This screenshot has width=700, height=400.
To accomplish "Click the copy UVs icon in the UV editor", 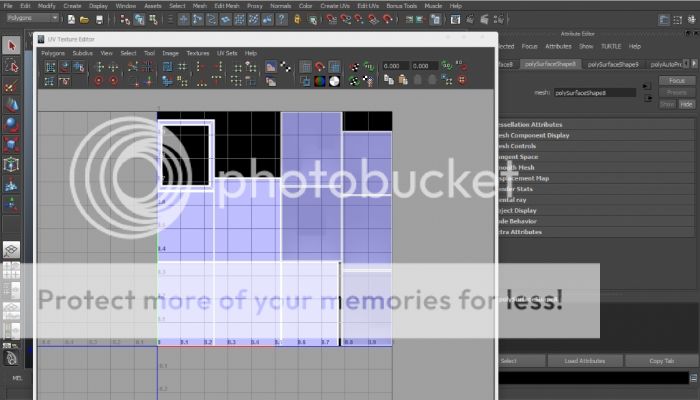I will [x=388, y=80].
